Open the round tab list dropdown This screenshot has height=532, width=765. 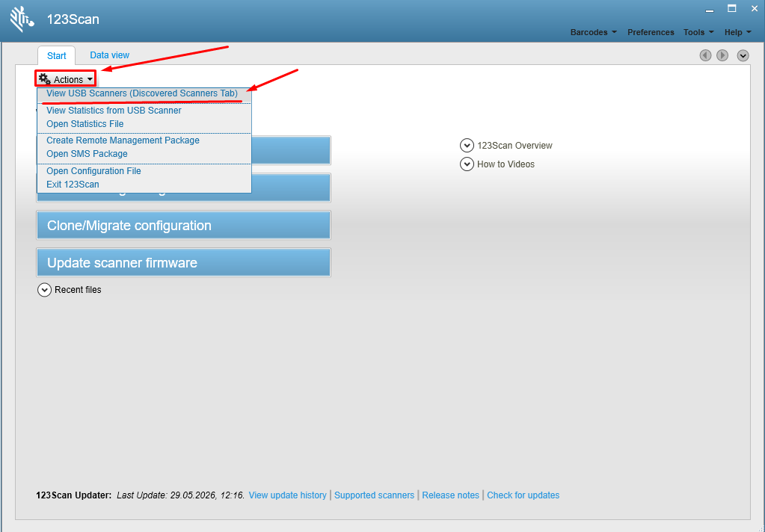coord(743,55)
